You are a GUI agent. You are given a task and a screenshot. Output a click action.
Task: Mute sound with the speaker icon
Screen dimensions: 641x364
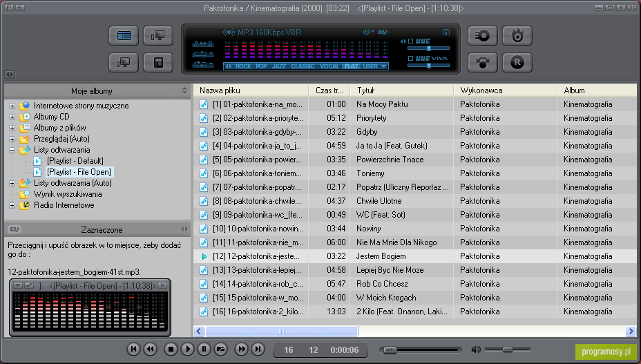[476, 349]
